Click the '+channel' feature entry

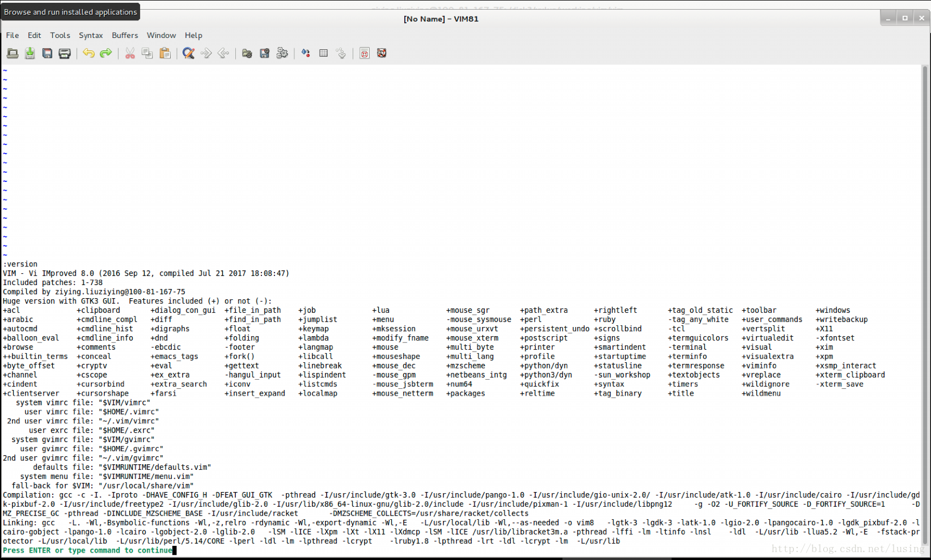[20, 375]
